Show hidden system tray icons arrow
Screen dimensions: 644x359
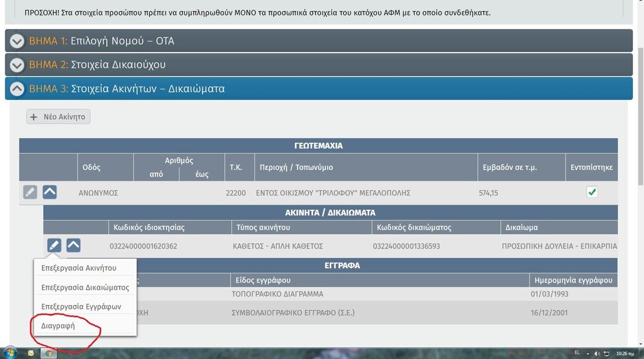[588, 353]
